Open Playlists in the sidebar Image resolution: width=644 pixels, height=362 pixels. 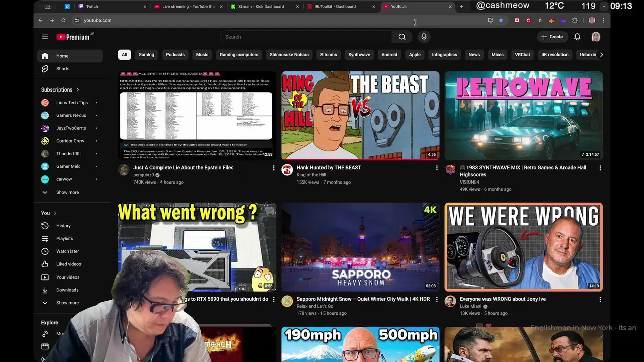click(x=70, y=239)
